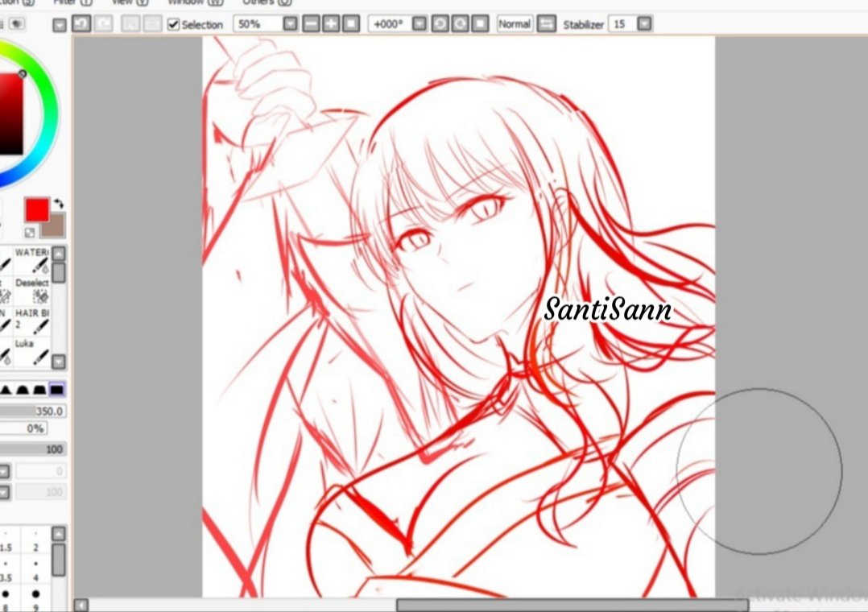Click the brush tool list scrollbar thumb

pos(59,272)
